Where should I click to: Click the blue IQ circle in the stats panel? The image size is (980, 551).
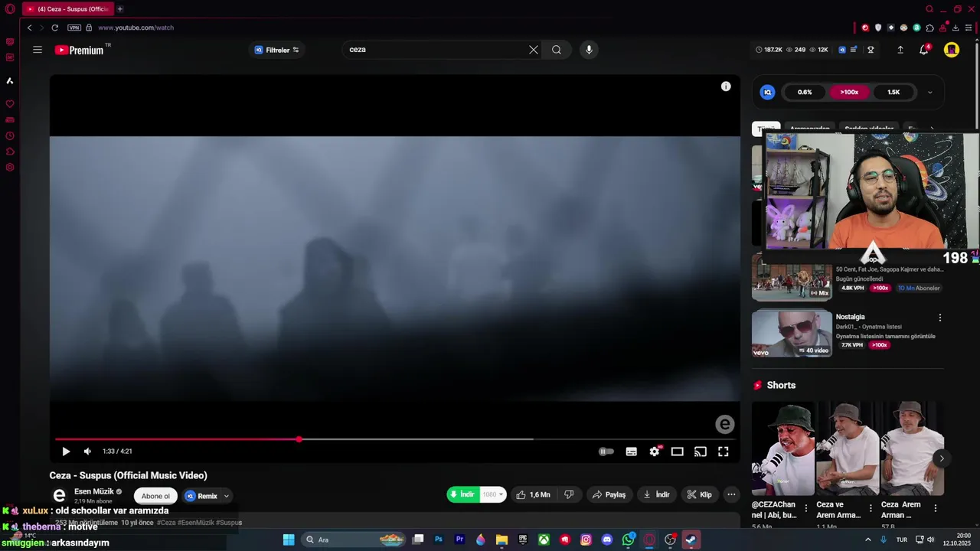(x=767, y=92)
